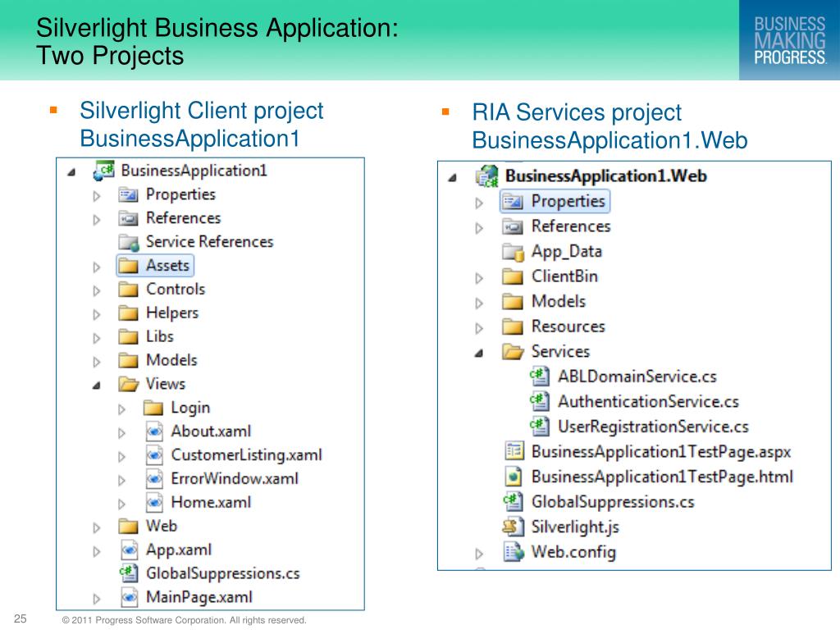Select GlobalSuppressions.cs in the Web project
The image size is (840, 630).
click(x=612, y=502)
